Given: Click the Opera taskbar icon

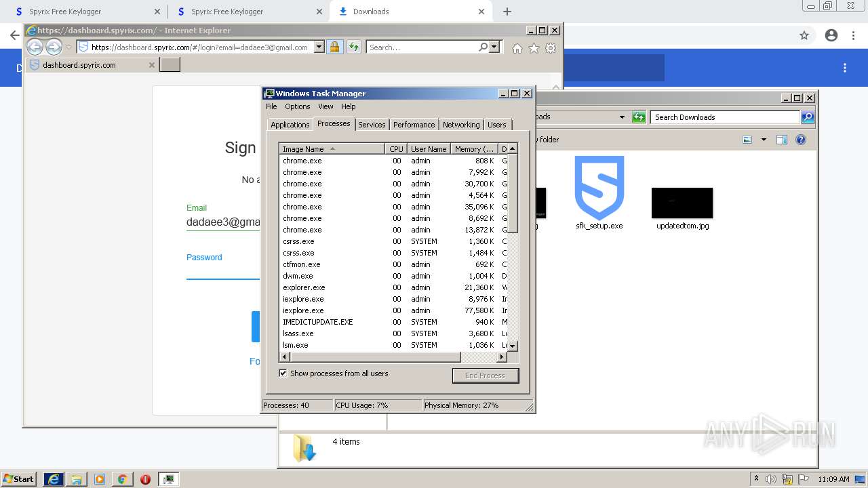Looking at the screenshot, I should (x=145, y=479).
